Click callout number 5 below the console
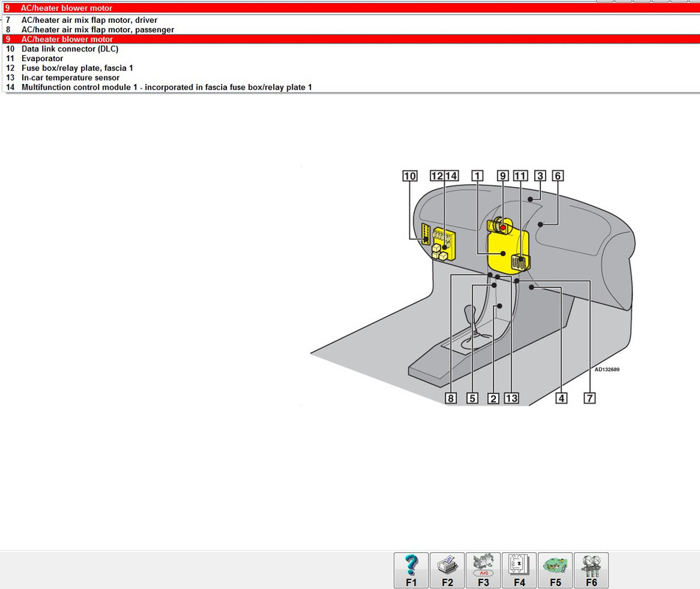Image resolution: width=700 pixels, height=589 pixels. tap(472, 398)
